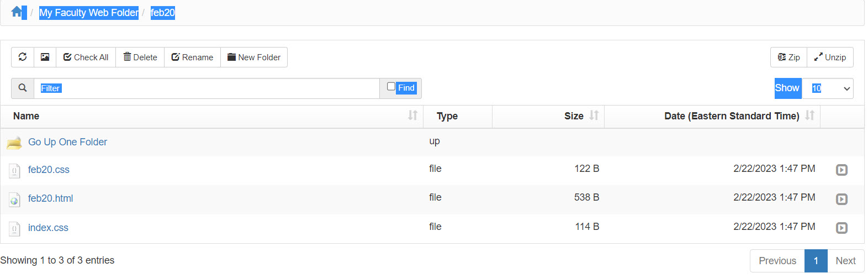Open My Faculty Web Folder breadcrumb

coord(88,13)
